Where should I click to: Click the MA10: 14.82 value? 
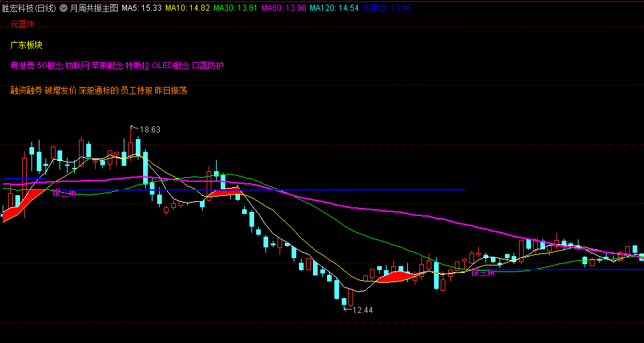(x=188, y=8)
